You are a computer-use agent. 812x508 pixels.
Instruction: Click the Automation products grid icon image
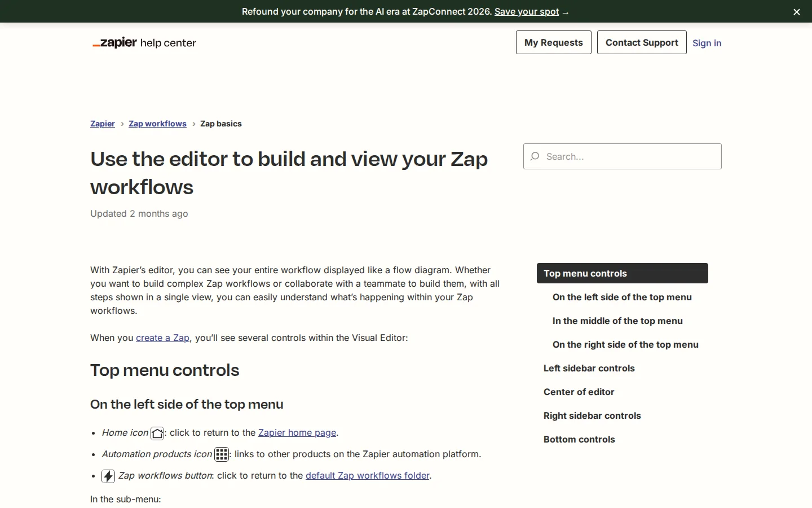click(x=222, y=454)
